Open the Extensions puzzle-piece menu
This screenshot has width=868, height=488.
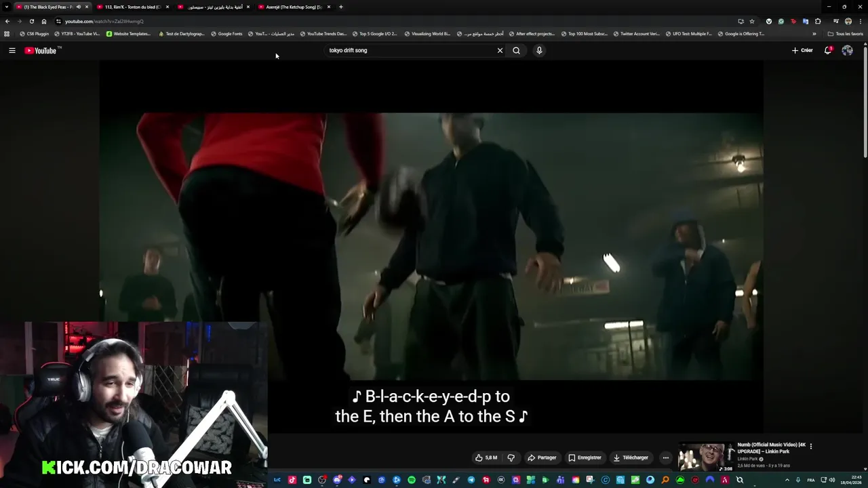(x=818, y=21)
